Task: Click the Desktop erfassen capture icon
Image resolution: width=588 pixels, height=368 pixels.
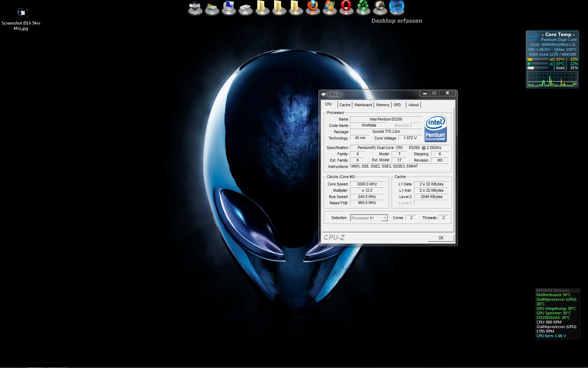Action: point(397,7)
